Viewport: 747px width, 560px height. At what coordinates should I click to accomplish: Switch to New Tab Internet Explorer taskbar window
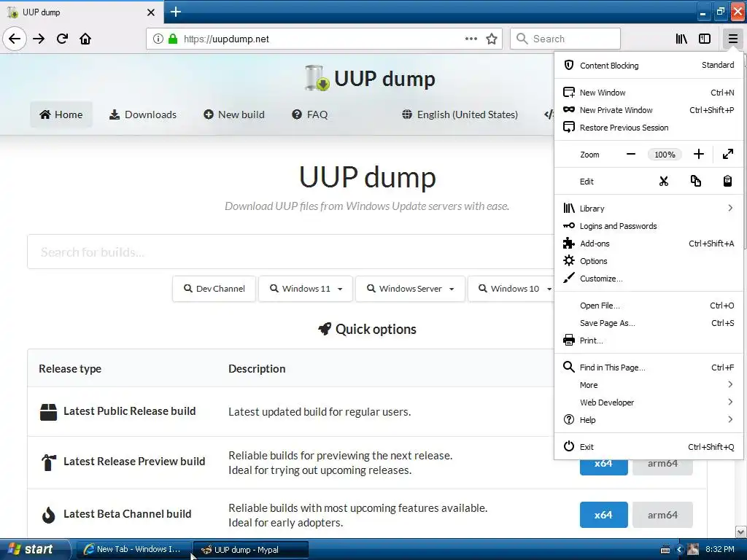point(133,549)
